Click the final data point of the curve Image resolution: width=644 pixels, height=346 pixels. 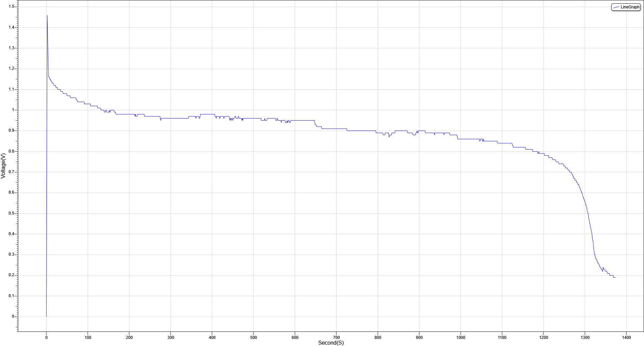615,277
